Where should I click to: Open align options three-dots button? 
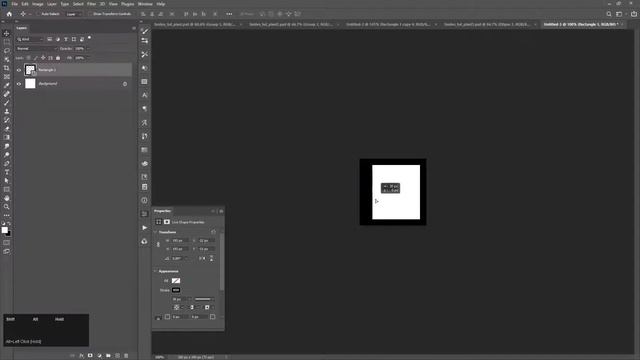pos(229,14)
